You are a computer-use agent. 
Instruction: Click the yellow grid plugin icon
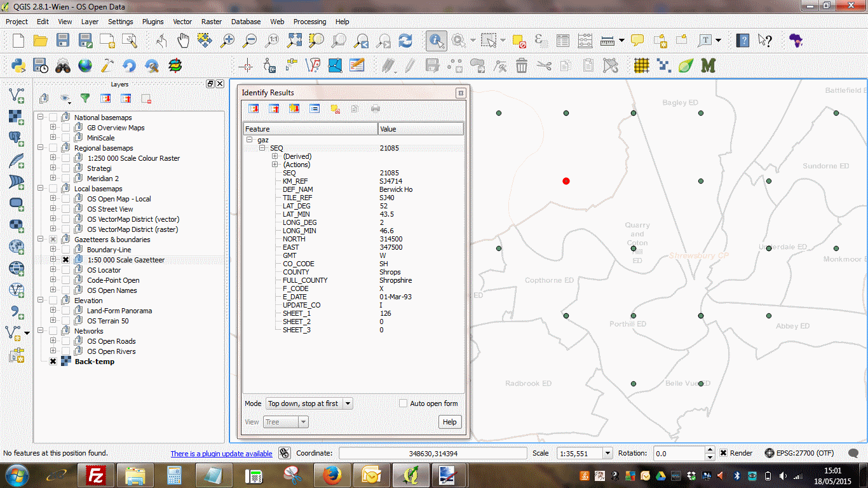(x=642, y=65)
